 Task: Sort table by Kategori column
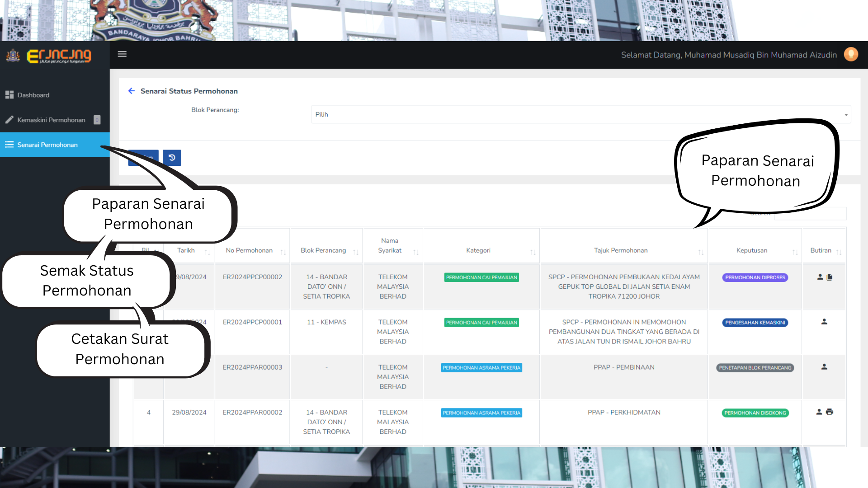point(478,250)
